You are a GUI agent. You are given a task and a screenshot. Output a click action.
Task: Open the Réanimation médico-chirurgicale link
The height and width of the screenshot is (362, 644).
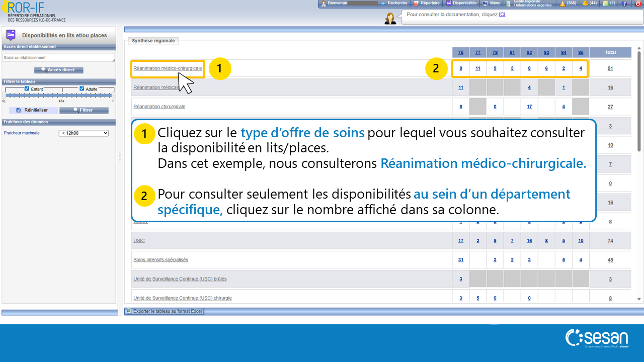click(168, 68)
